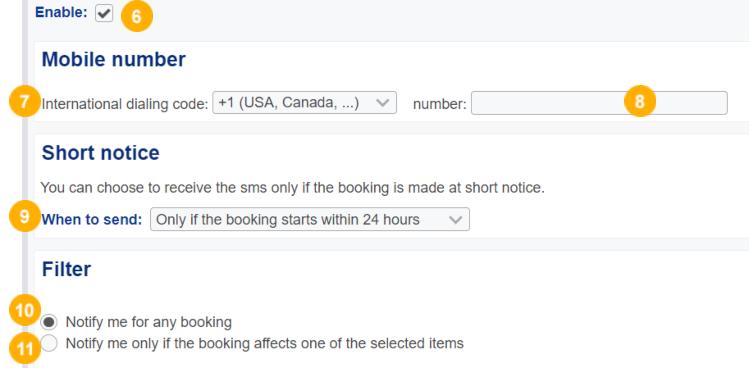
Task: Click the 'Mobile number' heading
Action: coord(114,60)
